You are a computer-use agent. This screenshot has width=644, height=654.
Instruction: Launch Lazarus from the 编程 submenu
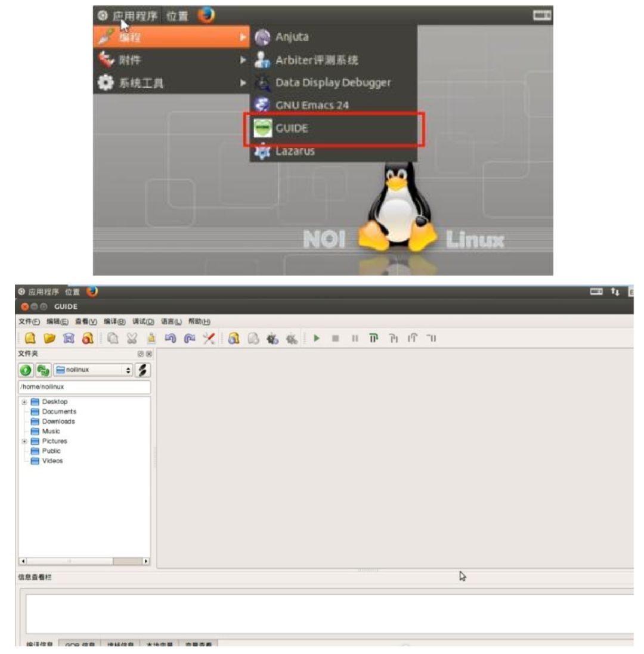[334, 151]
